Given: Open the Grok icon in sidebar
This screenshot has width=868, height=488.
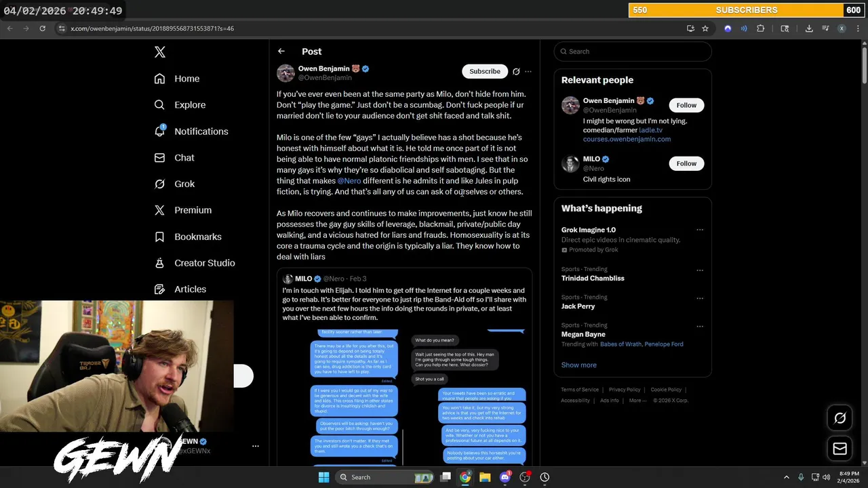Looking at the screenshot, I should coord(159,184).
